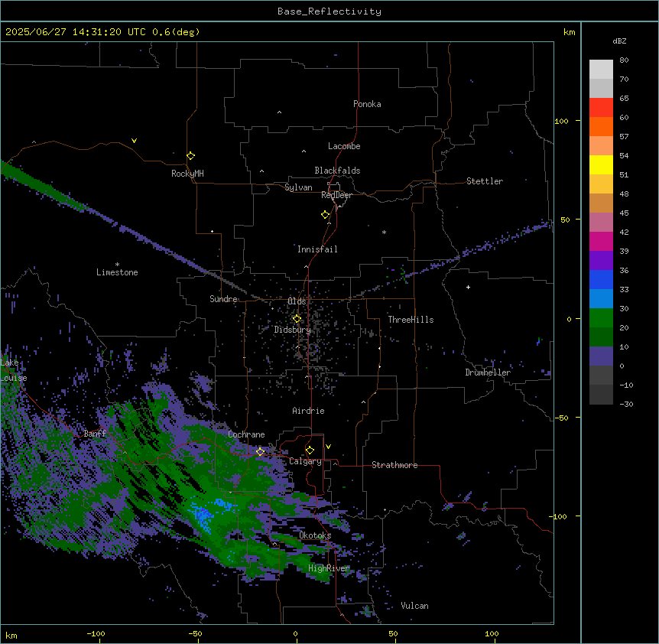Select the purple 36-39 dBZ swatch
The width and height of the screenshot is (659, 644).
click(x=601, y=261)
